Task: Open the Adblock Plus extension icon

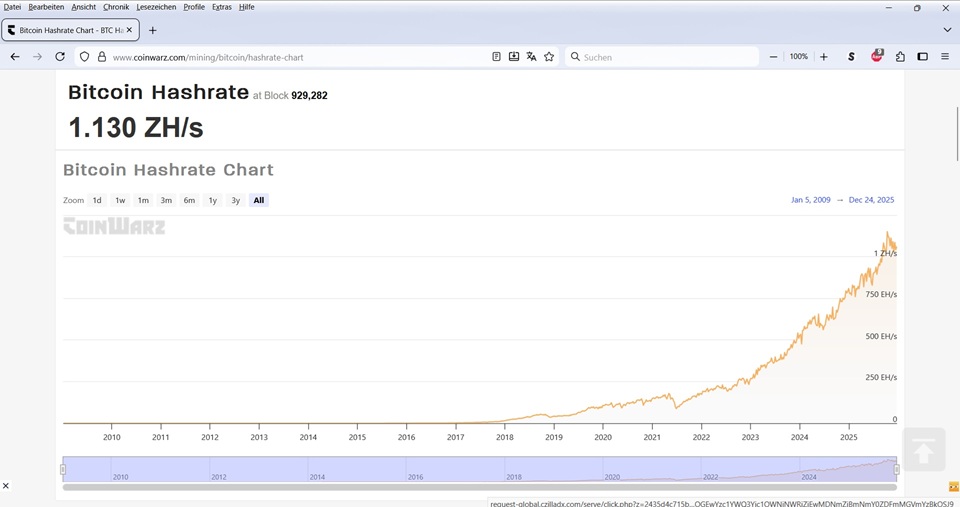Action: [877, 56]
